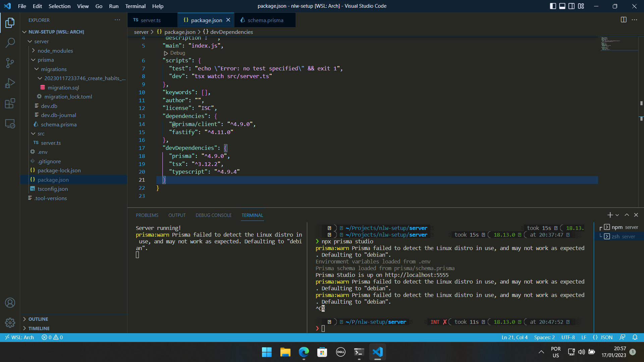Toggle bottom panel visibility
The image size is (644, 362).
pos(562,6)
